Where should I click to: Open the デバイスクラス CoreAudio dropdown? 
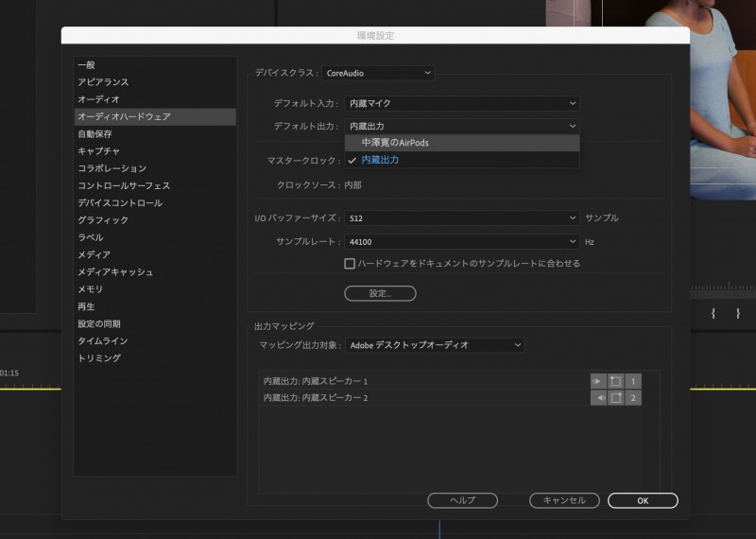[x=378, y=73]
